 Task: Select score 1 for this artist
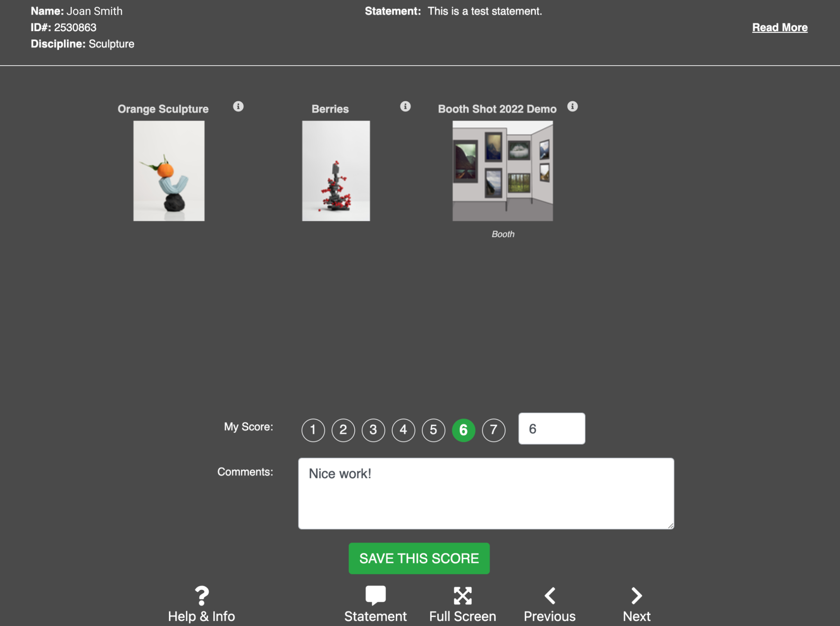(313, 430)
